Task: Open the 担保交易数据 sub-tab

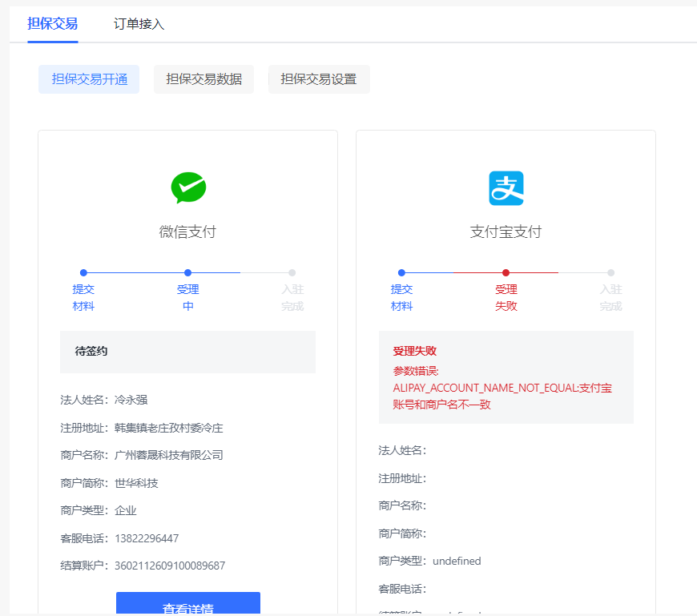Action: 203,79
